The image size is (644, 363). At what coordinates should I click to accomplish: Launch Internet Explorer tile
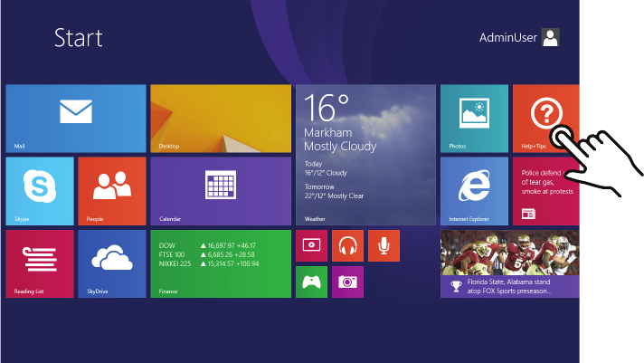(x=474, y=191)
